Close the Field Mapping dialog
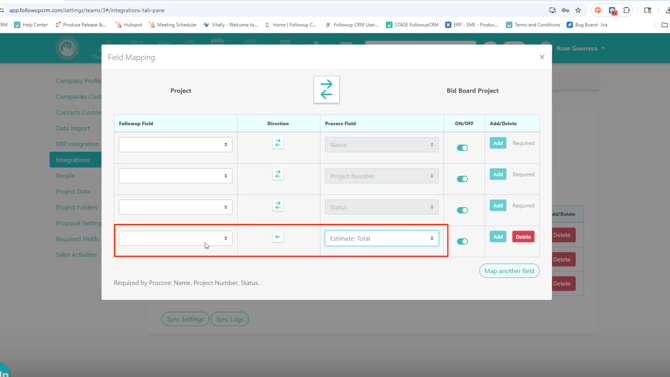Viewport: 670px width, 377px height. [x=542, y=57]
